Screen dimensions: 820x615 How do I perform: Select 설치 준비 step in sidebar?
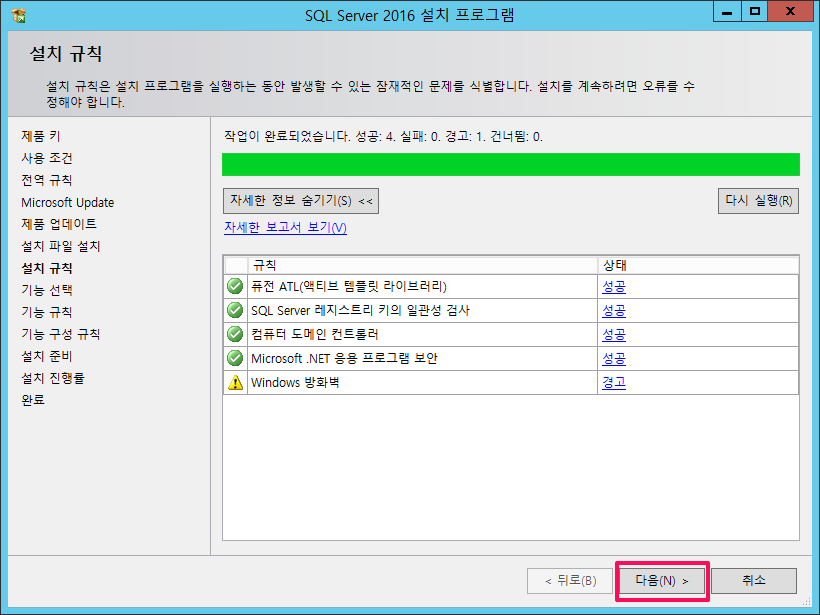tap(47, 356)
